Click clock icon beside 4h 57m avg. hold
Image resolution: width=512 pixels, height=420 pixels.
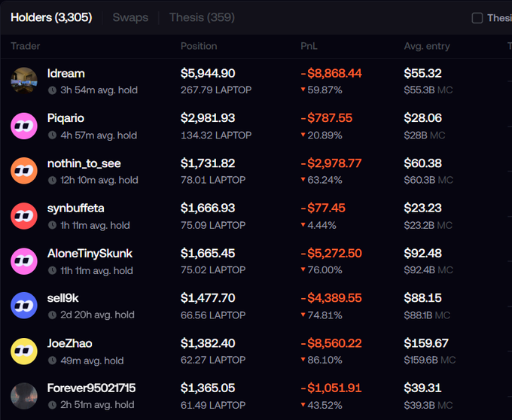pyautogui.click(x=52, y=135)
